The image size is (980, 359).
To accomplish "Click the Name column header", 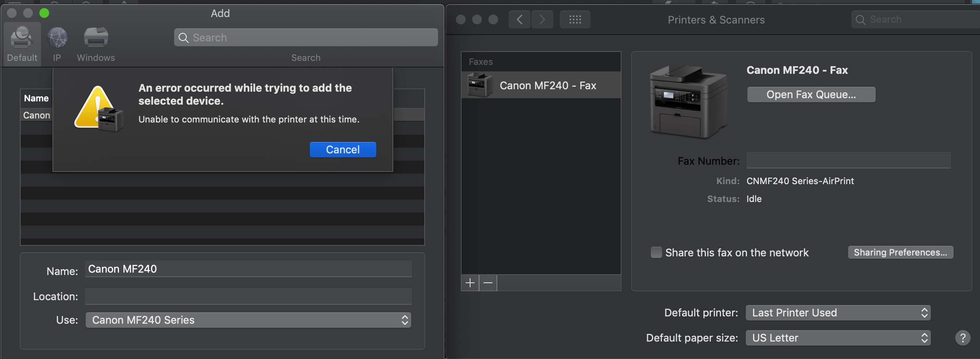I will point(37,98).
